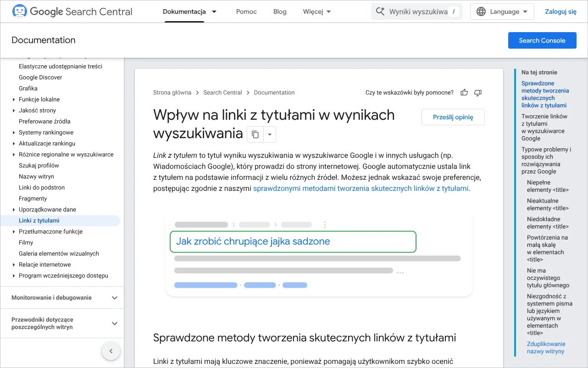This screenshot has width=588, height=368.
Task: Click the Search Console button
Action: 542,40
